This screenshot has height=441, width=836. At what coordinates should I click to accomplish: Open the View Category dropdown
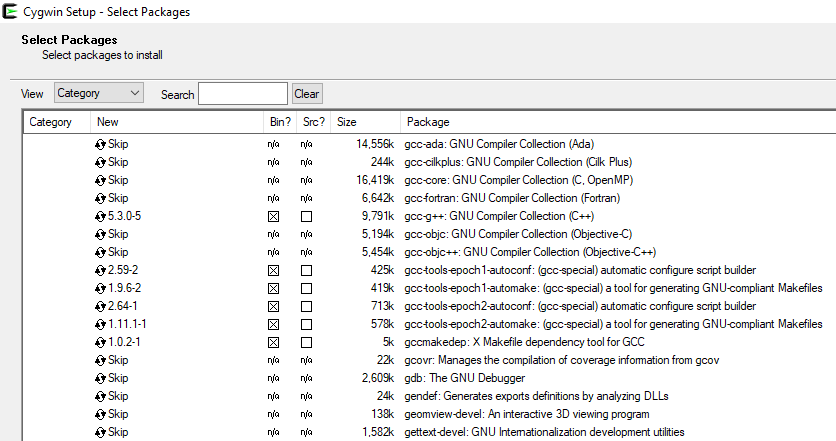pos(99,93)
